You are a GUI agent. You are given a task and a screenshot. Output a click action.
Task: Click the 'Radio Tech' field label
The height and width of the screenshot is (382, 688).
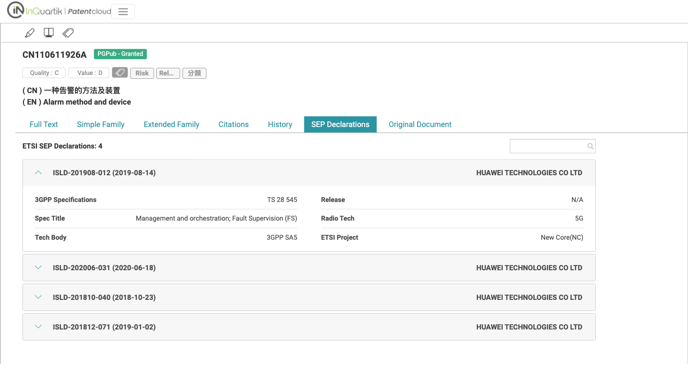[x=337, y=218]
